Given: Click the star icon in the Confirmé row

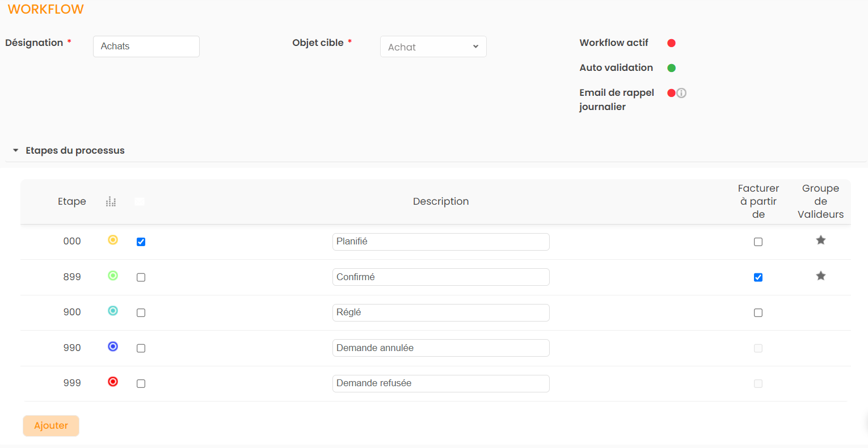Looking at the screenshot, I should 820,276.
